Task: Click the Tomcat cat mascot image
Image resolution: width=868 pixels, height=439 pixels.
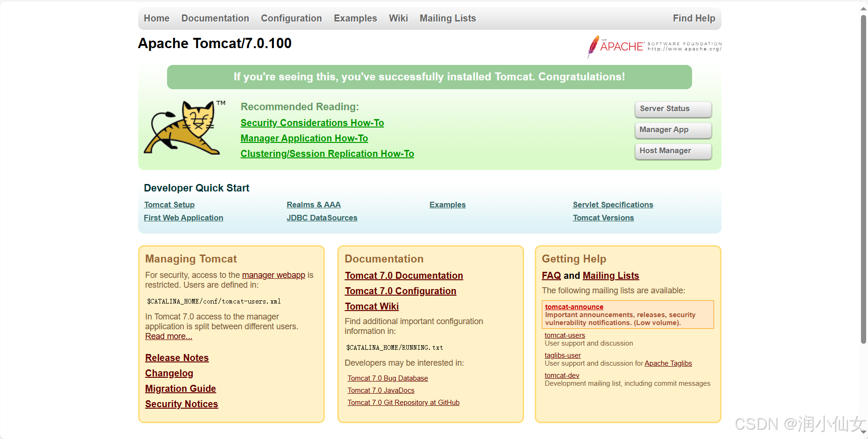Action: click(x=185, y=127)
